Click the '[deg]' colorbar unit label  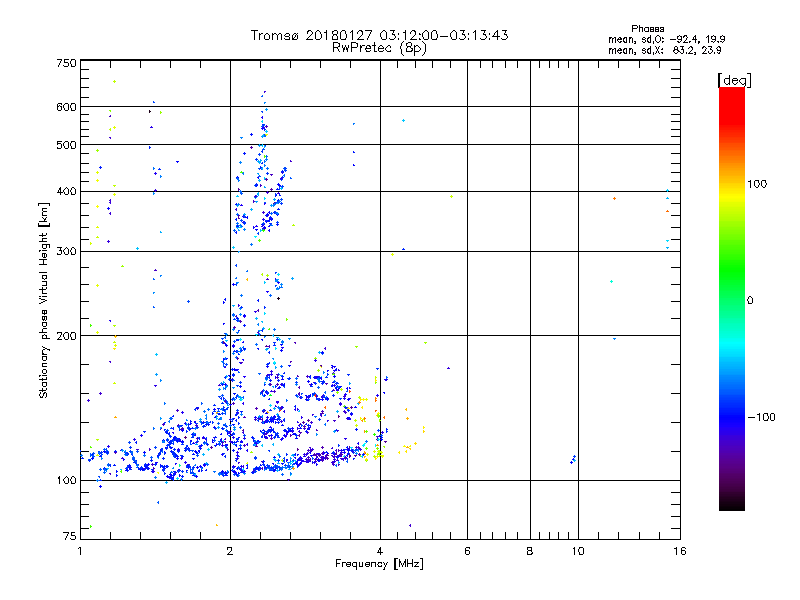[734, 80]
